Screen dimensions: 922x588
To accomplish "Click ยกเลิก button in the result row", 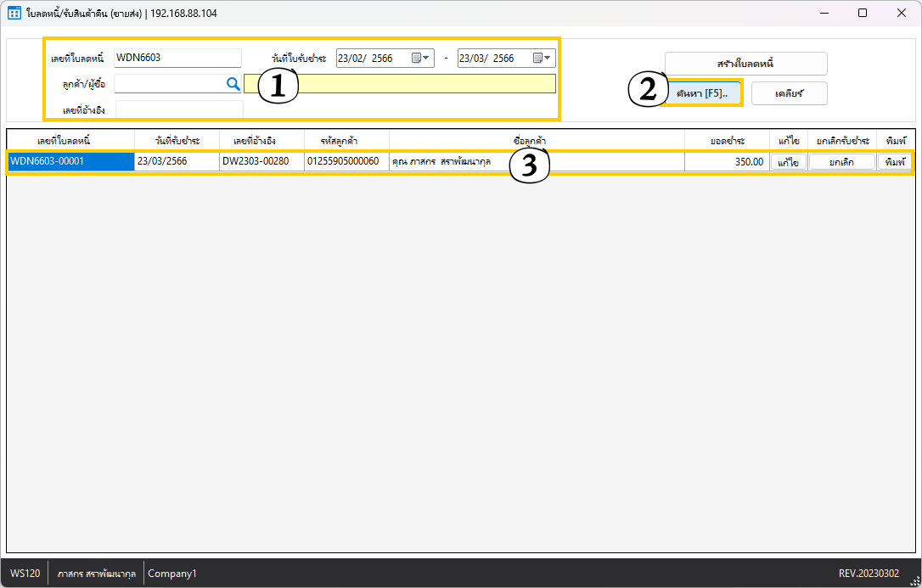I will pos(841,162).
